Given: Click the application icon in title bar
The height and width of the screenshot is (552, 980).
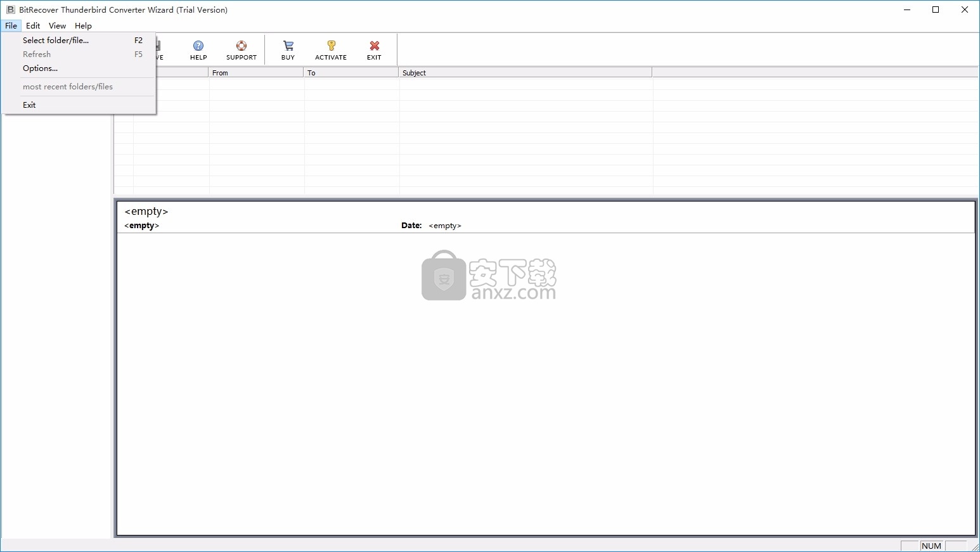Looking at the screenshot, I should pyautogui.click(x=10, y=10).
